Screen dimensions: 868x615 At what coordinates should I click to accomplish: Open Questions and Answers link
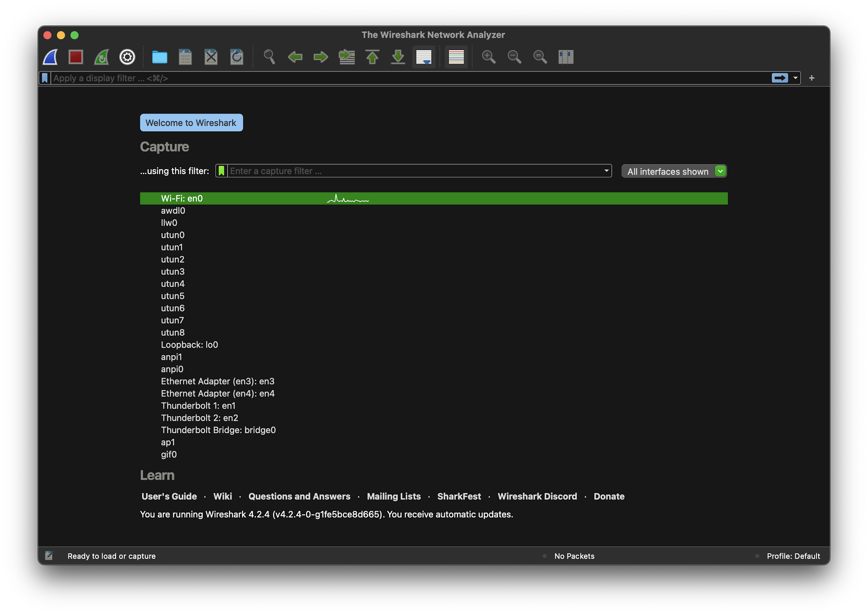pos(299,496)
